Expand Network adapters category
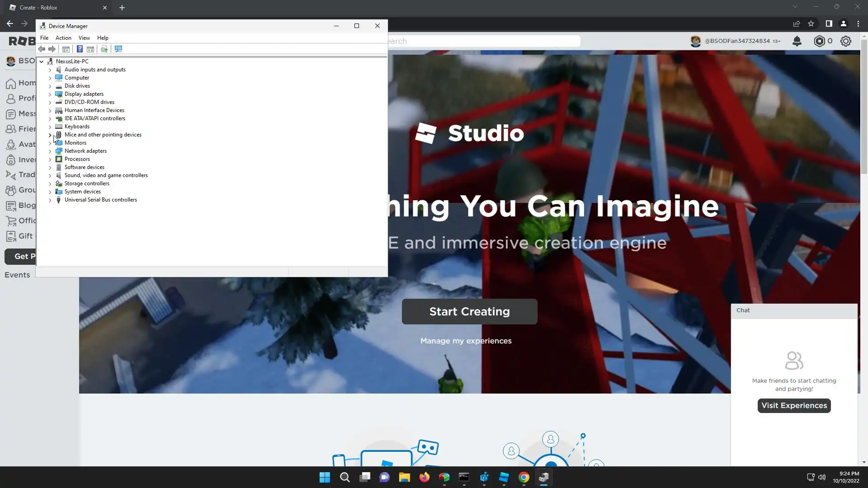 (50, 151)
